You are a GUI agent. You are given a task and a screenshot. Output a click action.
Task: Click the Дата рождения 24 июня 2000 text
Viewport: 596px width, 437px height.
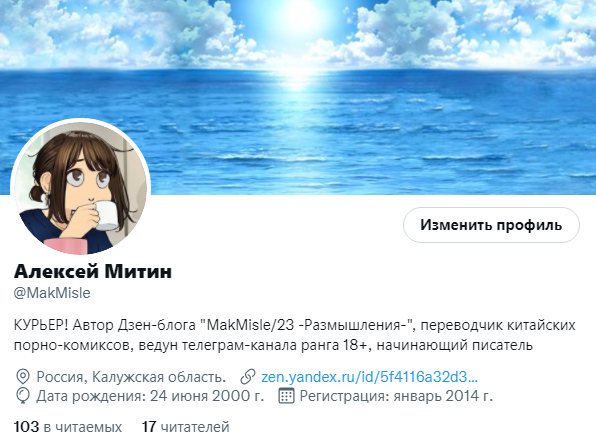(150, 396)
